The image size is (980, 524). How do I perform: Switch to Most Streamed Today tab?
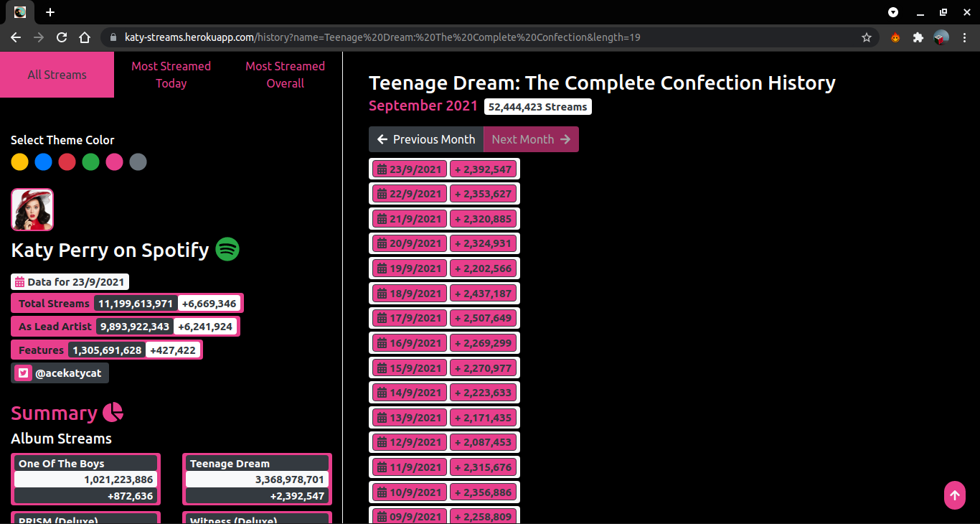pos(171,75)
